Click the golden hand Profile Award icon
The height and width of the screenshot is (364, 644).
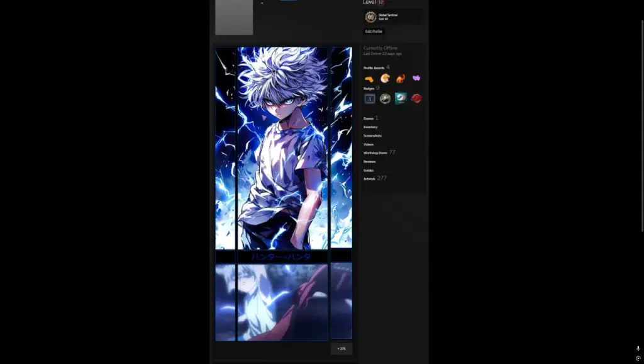click(x=369, y=78)
